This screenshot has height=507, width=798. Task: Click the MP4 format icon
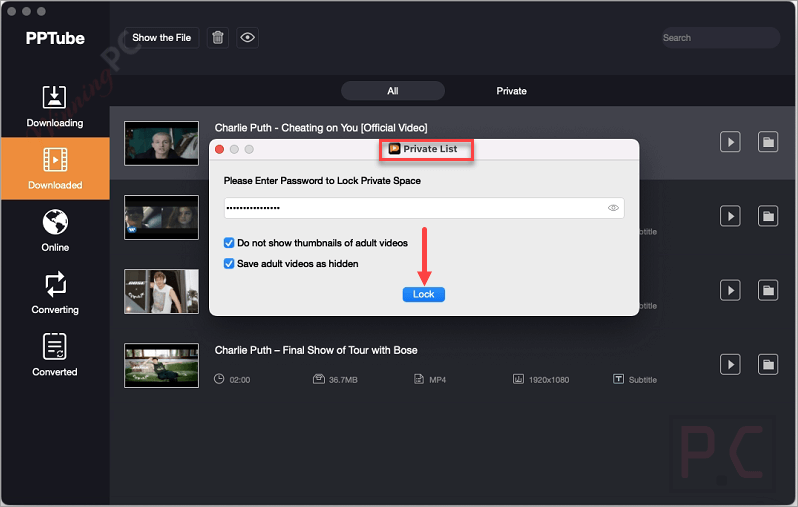point(419,379)
